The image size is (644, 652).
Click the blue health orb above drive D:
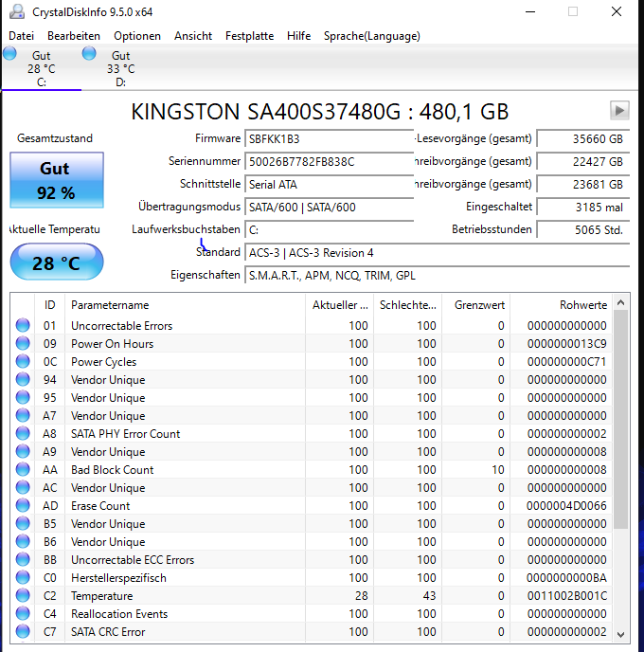click(89, 53)
